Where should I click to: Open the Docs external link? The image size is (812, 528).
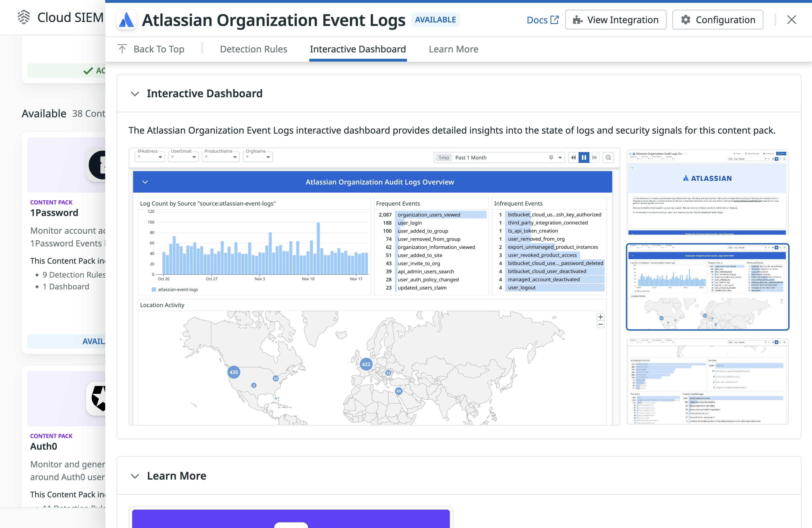click(542, 19)
